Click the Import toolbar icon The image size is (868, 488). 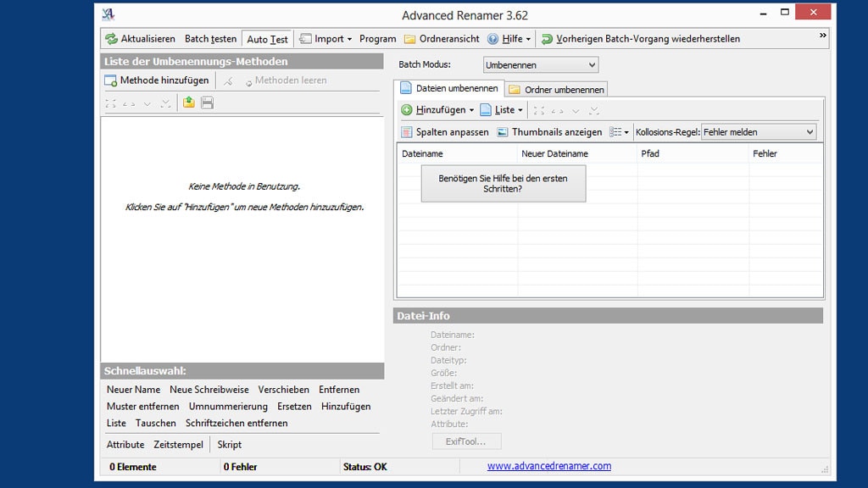tap(305, 39)
